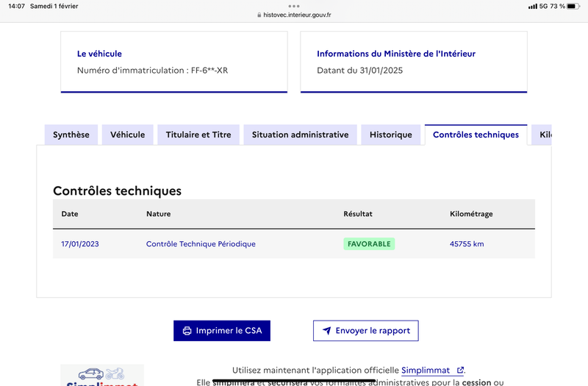
Task: Click the paper plane send icon
Action: (x=326, y=330)
